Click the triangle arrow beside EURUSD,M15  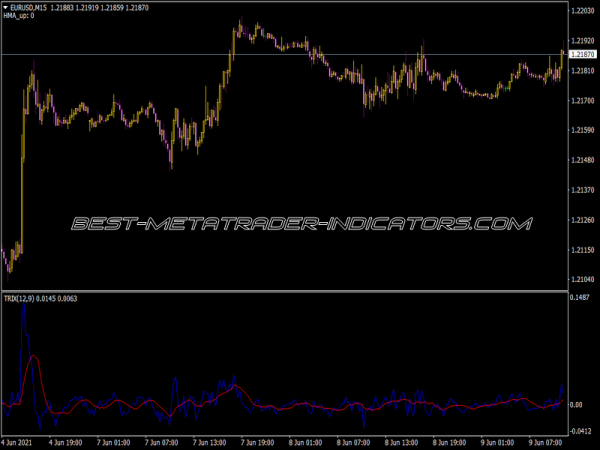6,9
